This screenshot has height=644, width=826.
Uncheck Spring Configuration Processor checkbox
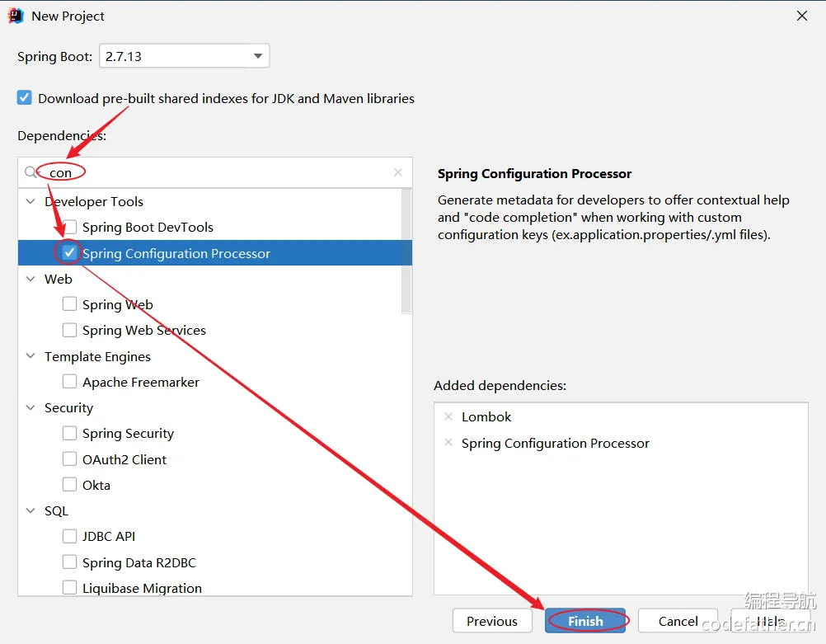[x=69, y=253]
